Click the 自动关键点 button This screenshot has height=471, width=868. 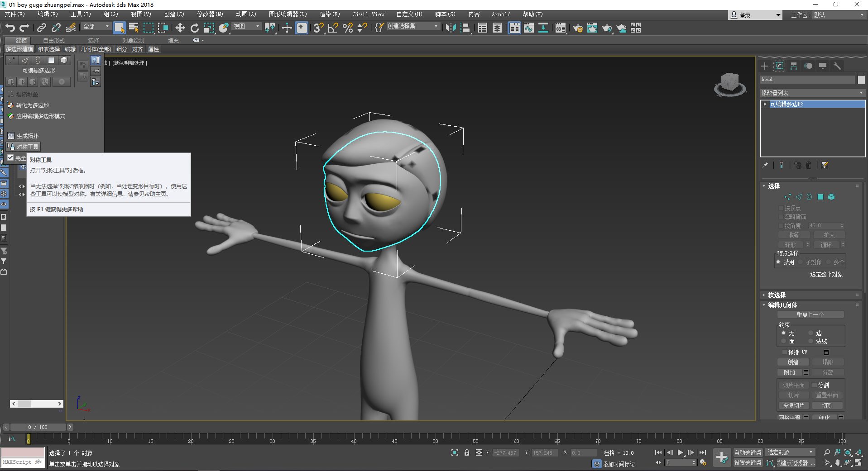[x=748, y=452]
